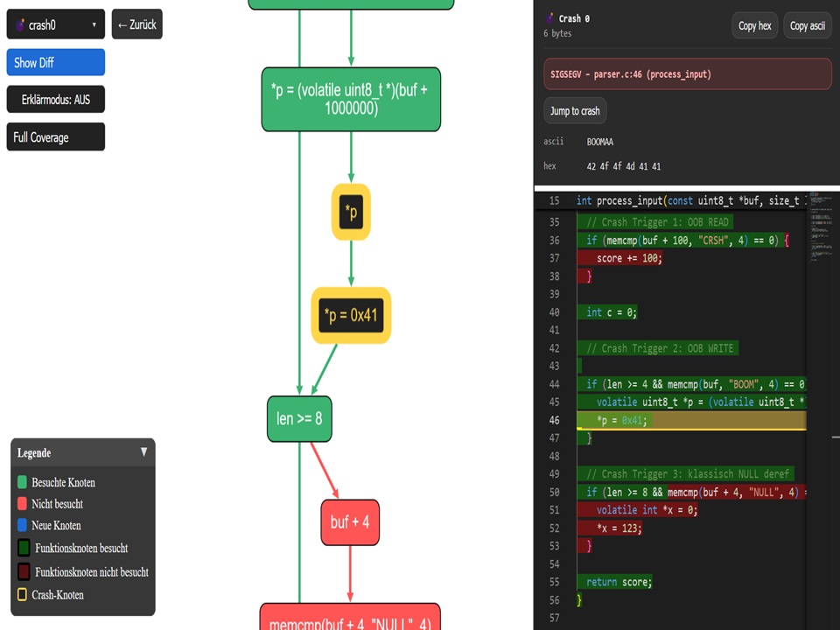The height and width of the screenshot is (630, 840).
Task: Jump to crash location in code
Action: 575,111
